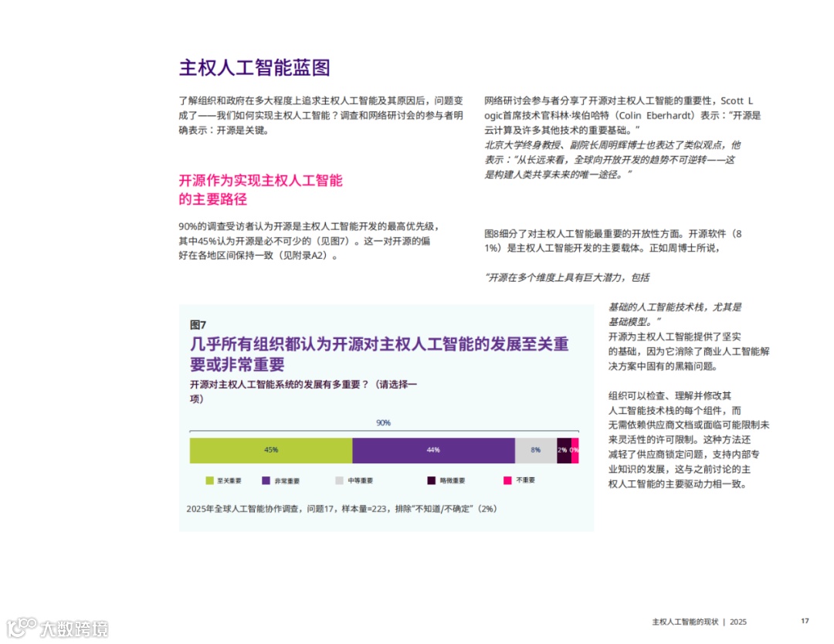Click the dark legend swatch for 略微重要
This screenshot has width=834, height=644.
tap(432, 481)
